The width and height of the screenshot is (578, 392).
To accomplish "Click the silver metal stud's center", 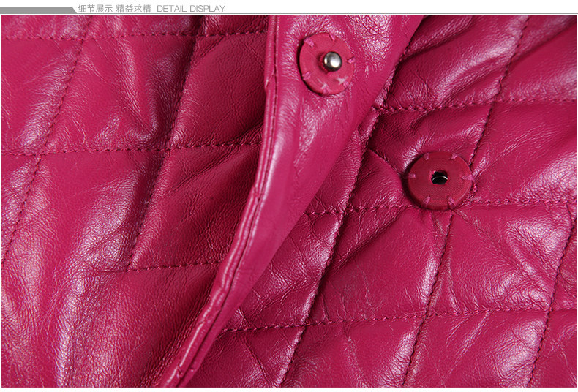I will tap(333, 61).
